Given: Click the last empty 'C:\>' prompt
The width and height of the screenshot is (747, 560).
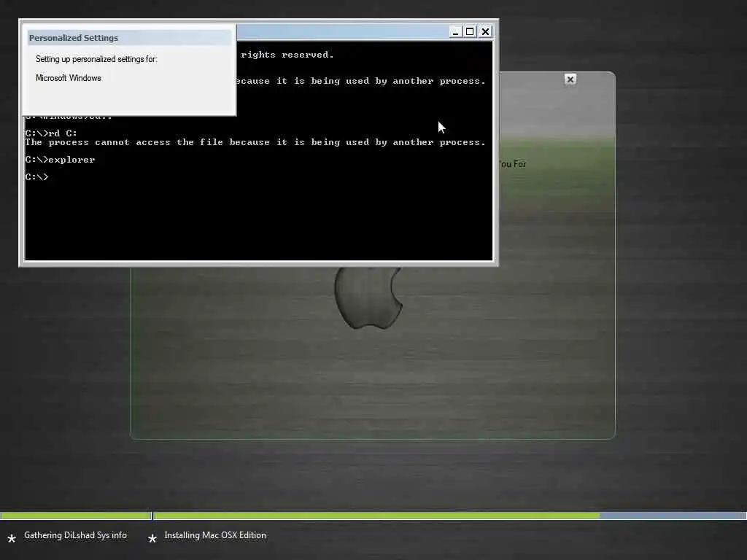Looking at the screenshot, I should pyautogui.click(x=36, y=177).
